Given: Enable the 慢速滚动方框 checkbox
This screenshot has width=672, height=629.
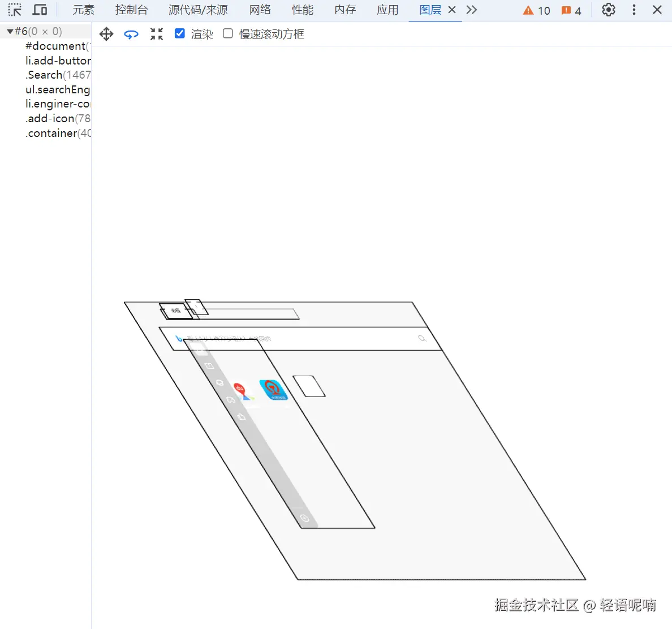Looking at the screenshot, I should pos(228,33).
